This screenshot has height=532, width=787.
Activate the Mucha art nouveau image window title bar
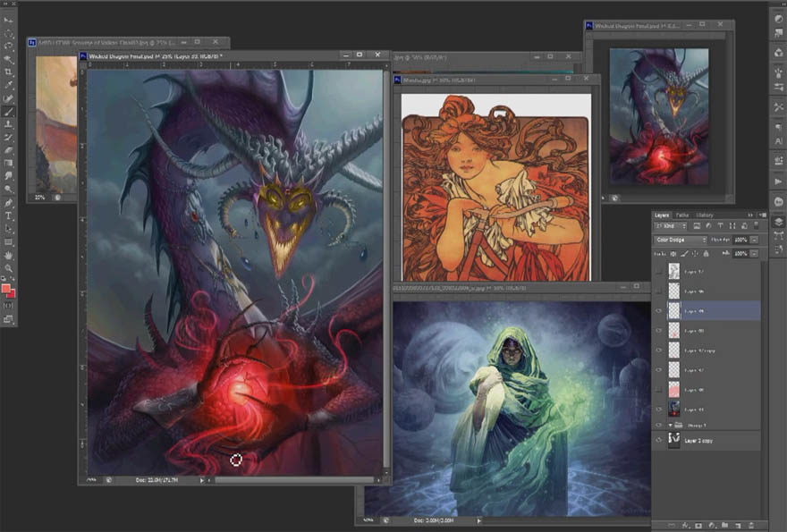pos(497,80)
